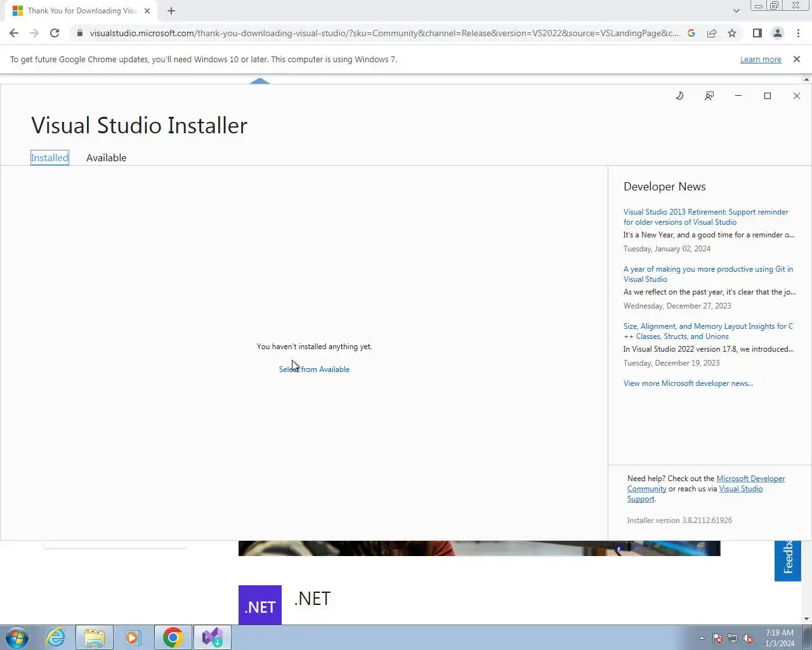812x650 pixels.
Task: View more Microsoft developer news link
Action: [x=688, y=383]
